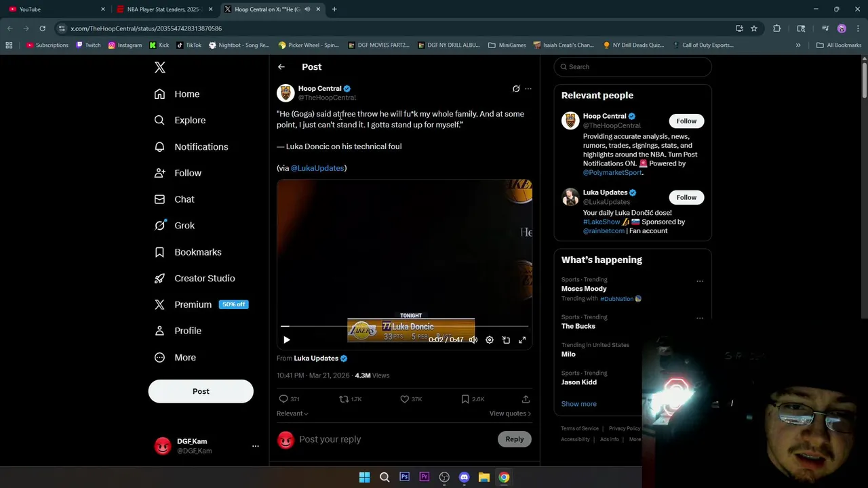Open DGF.Kam account switcher dots

coord(256,446)
